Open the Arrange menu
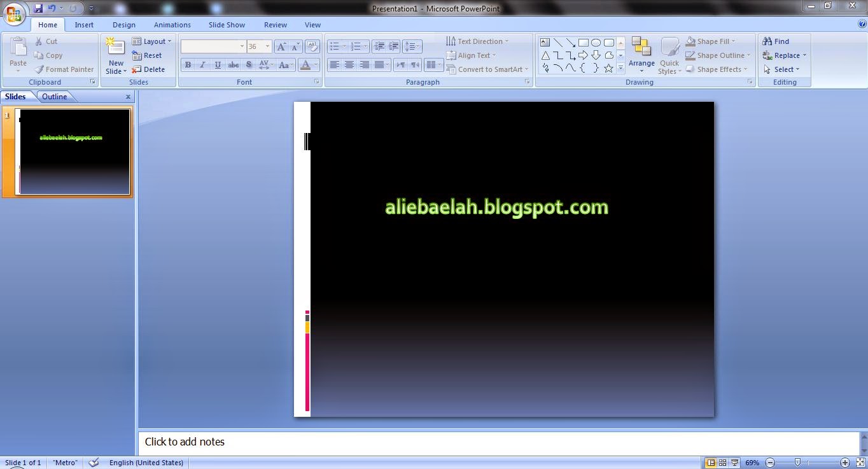Image resolution: width=868 pixels, height=469 pixels. click(x=641, y=54)
